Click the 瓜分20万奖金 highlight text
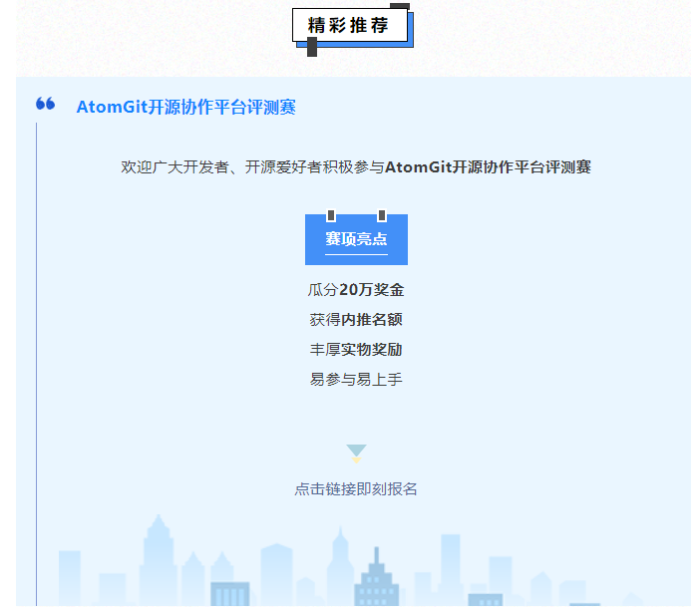 coord(356,290)
